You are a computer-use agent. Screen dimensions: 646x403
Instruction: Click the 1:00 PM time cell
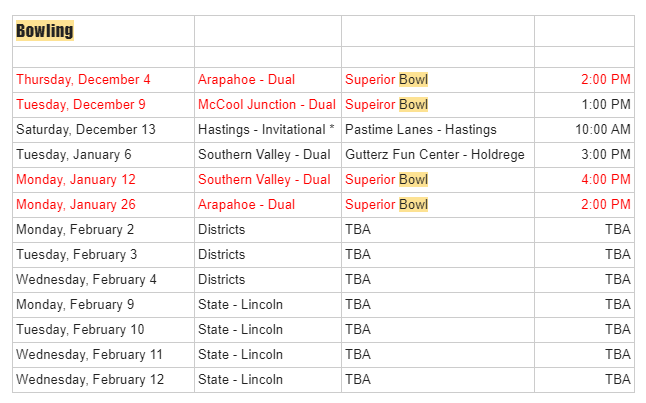(x=606, y=105)
